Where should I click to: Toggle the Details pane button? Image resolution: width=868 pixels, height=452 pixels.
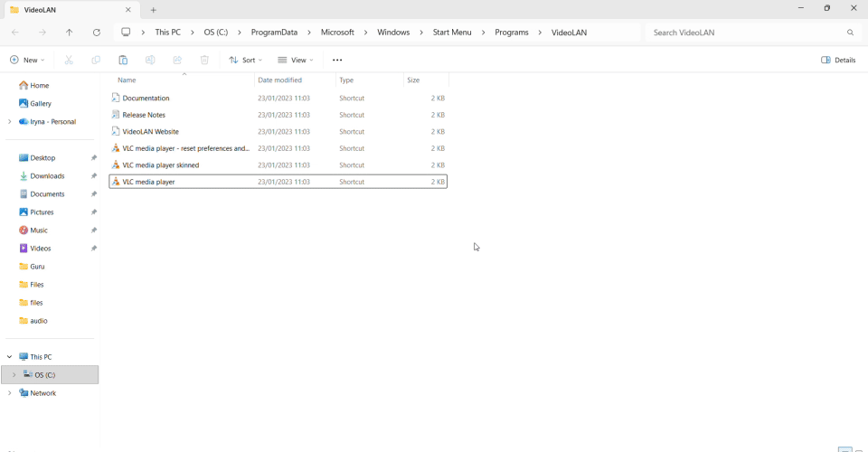click(838, 60)
